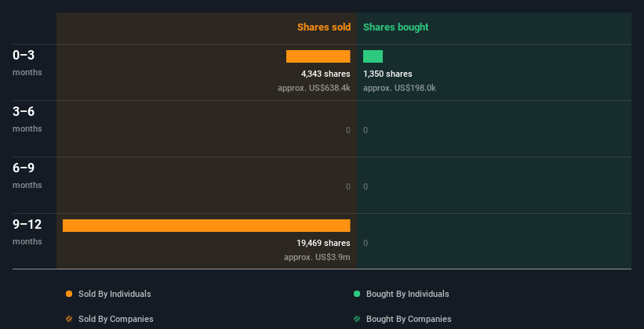The width and height of the screenshot is (644, 329).
Task: Click the bought zero value in 3–6 months row
Action: click(x=366, y=130)
